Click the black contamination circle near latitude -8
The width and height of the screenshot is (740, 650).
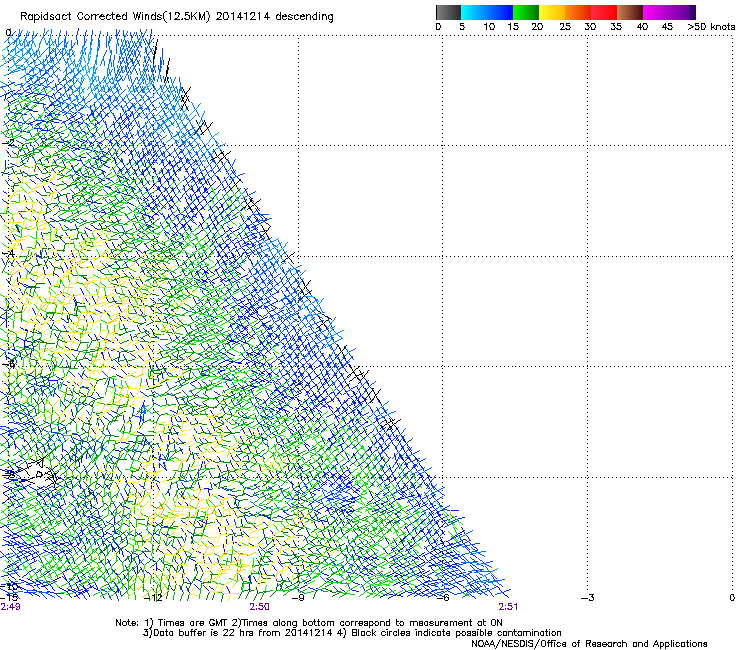(x=39, y=474)
